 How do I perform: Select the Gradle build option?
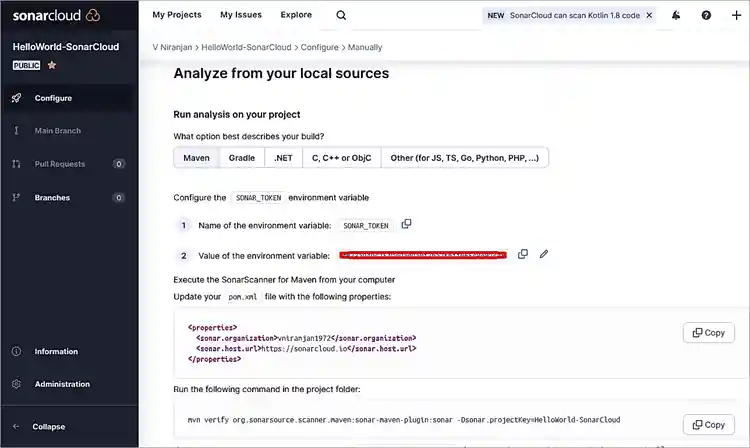[x=242, y=158]
